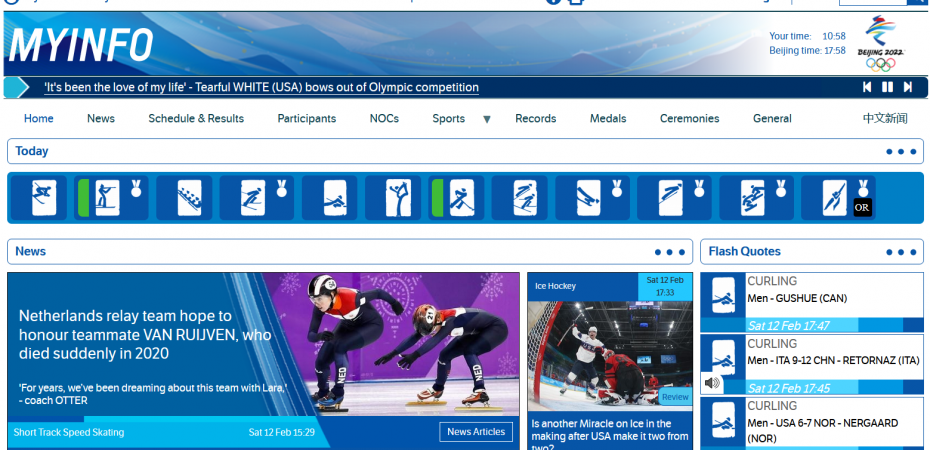Skip to next ticker headline

(907, 87)
